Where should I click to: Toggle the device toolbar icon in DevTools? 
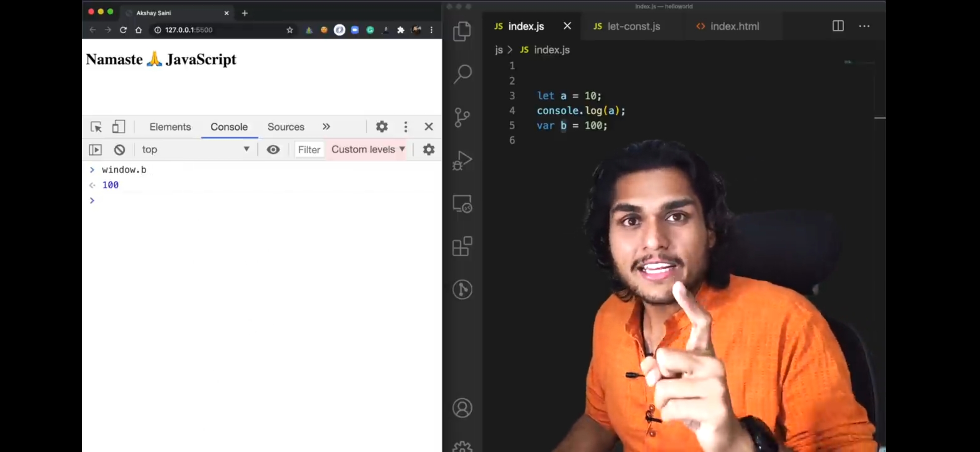pos(119,127)
